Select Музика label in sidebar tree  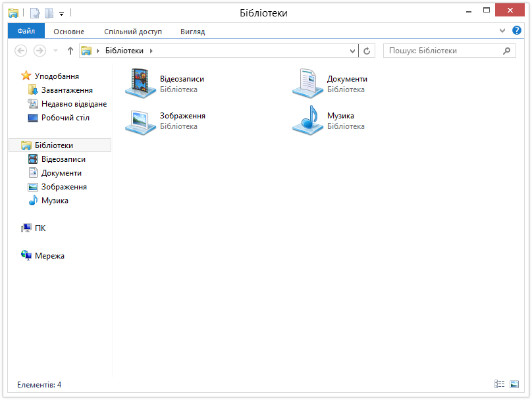(55, 201)
